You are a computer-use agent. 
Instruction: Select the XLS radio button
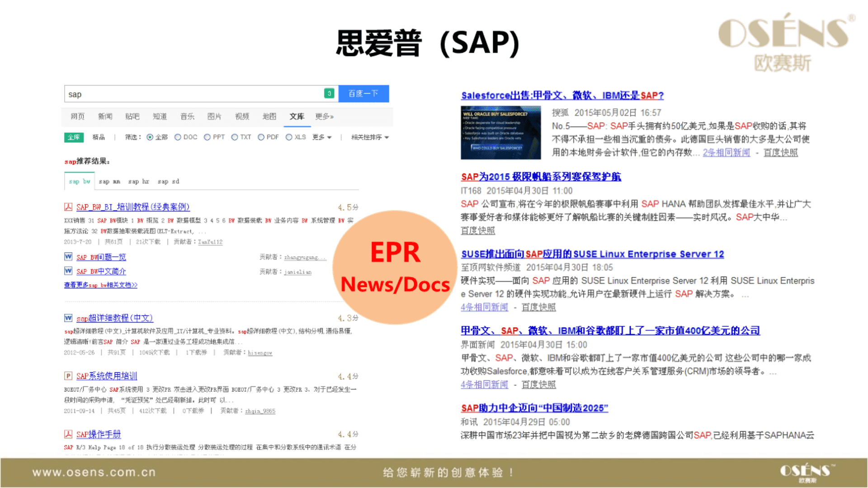tap(289, 137)
